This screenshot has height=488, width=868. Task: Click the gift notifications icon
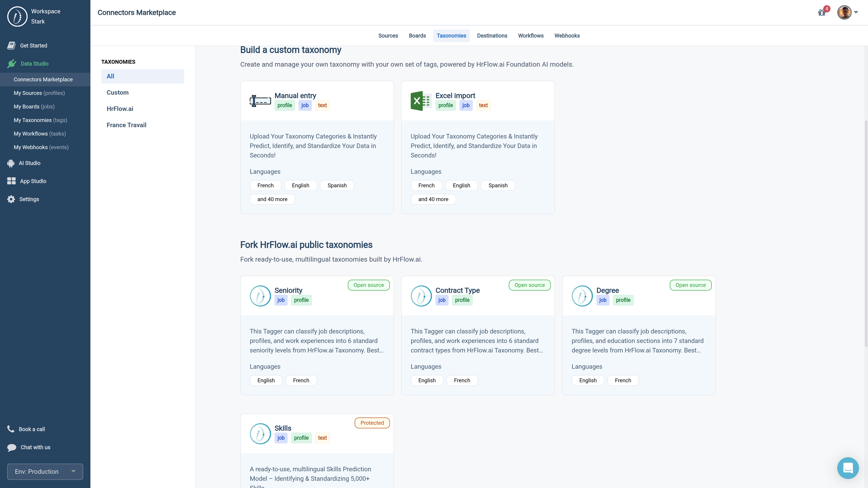click(821, 12)
